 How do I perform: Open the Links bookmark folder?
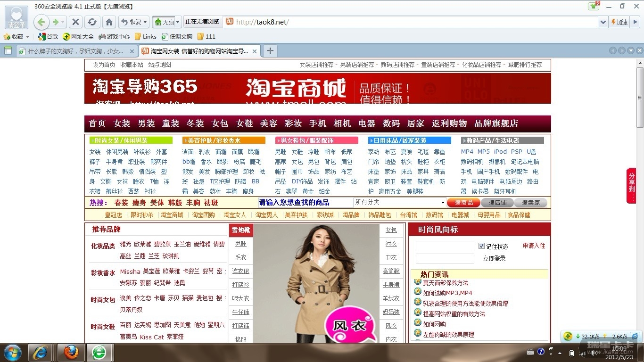click(x=146, y=36)
